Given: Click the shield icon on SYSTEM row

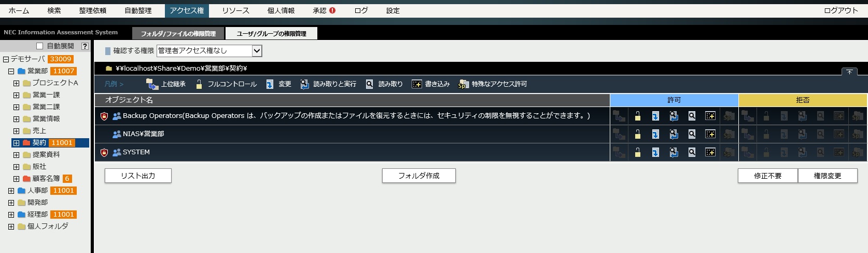Looking at the screenshot, I should [x=104, y=152].
